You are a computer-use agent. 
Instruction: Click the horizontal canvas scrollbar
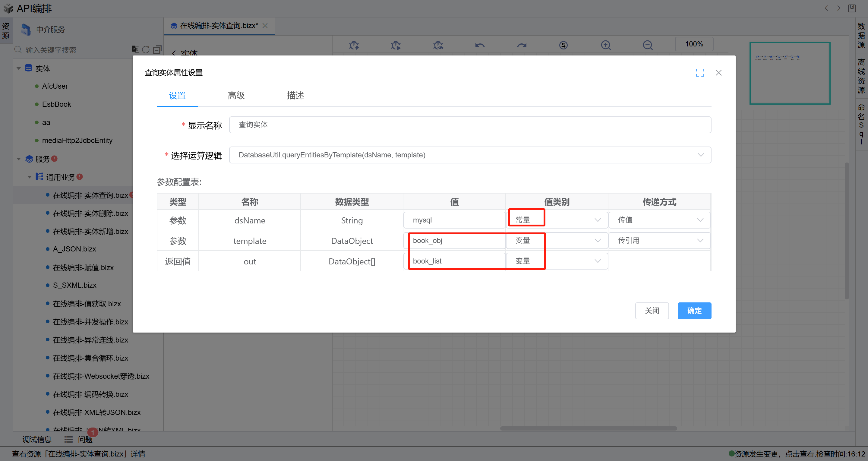point(588,428)
